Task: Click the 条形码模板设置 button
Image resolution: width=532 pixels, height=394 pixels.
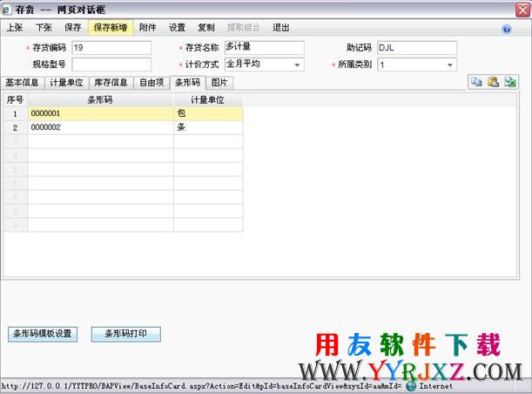Action: 43,334
